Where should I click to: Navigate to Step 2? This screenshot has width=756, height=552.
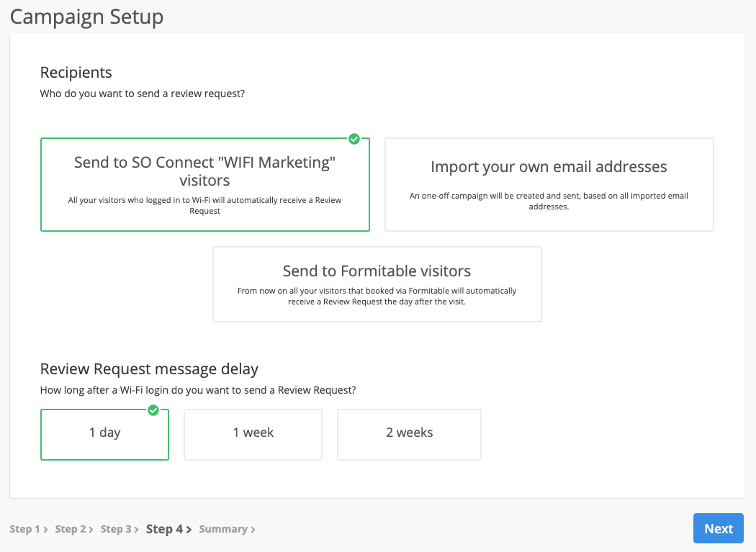(x=71, y=529)
